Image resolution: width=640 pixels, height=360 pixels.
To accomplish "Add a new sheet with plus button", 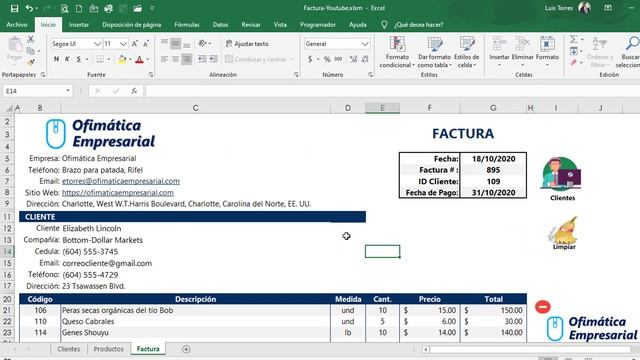I will (186, 349).
